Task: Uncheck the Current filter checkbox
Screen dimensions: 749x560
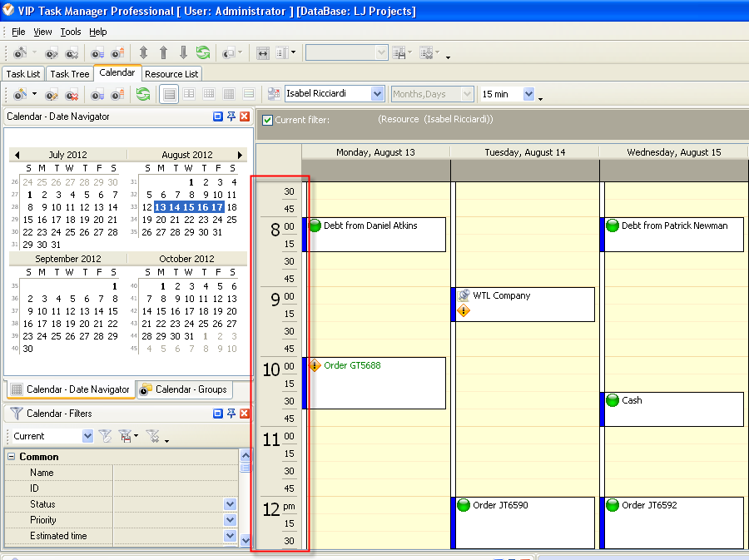Action: pos(267,120)
